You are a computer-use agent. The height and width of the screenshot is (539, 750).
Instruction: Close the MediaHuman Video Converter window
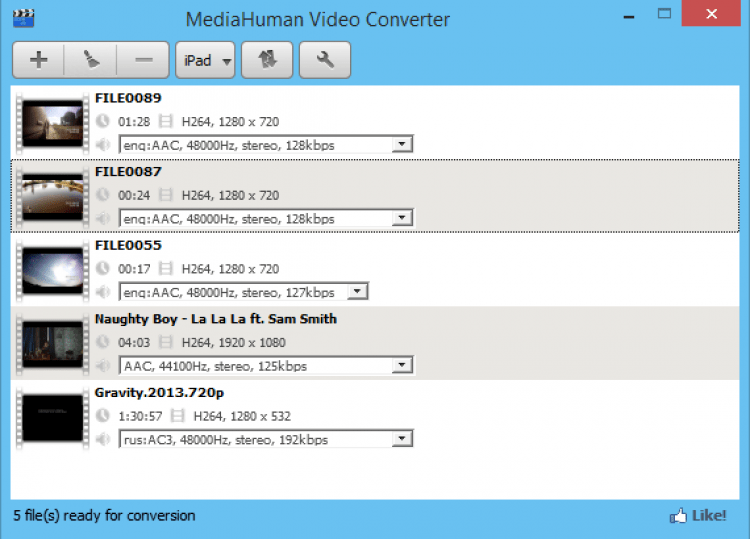click(711, 14)
